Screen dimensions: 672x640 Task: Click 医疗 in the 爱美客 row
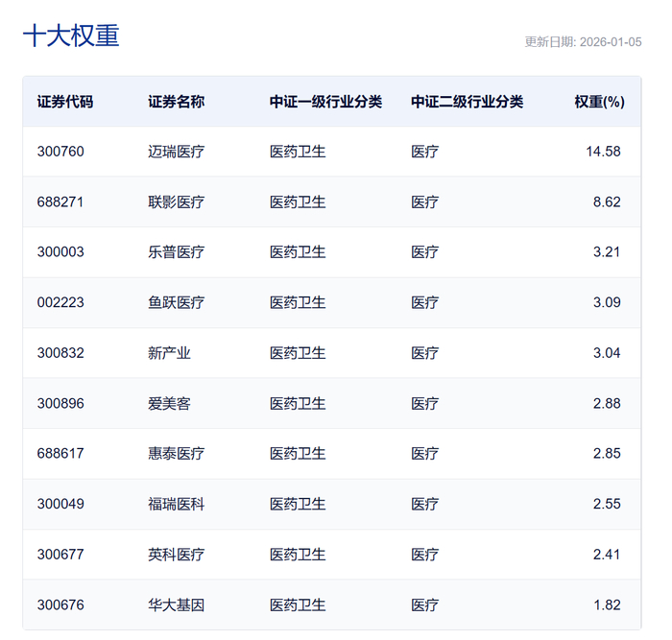424,404
